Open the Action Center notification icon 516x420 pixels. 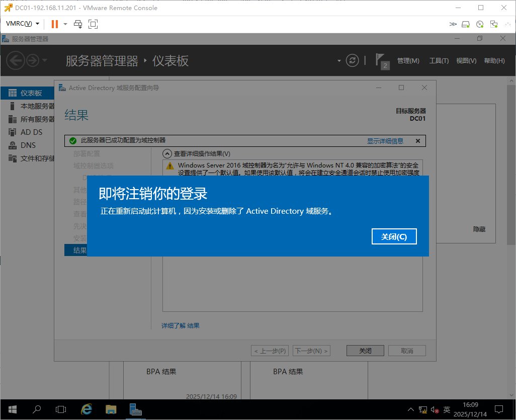[499, 409]
